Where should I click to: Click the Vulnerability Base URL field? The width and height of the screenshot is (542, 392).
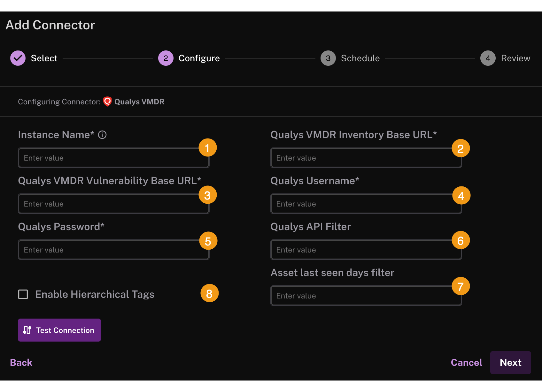[x=114, y=204]
